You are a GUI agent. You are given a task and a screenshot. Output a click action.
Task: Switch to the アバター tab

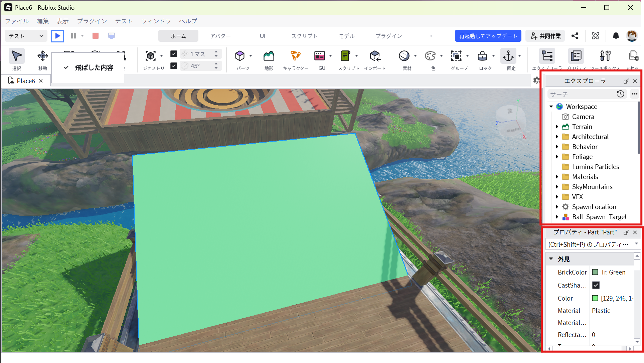click(x=220, y=36)
